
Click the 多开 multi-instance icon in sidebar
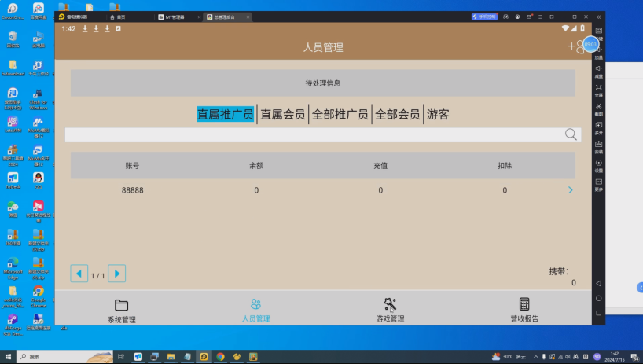pyautogui.click(x=599, y=125)
